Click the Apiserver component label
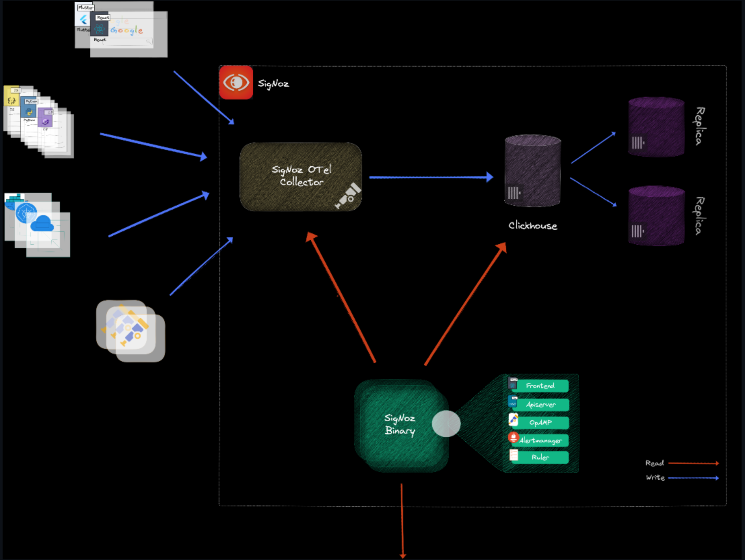The height and width of the screenshot is (560, 745). pos(540,404)
